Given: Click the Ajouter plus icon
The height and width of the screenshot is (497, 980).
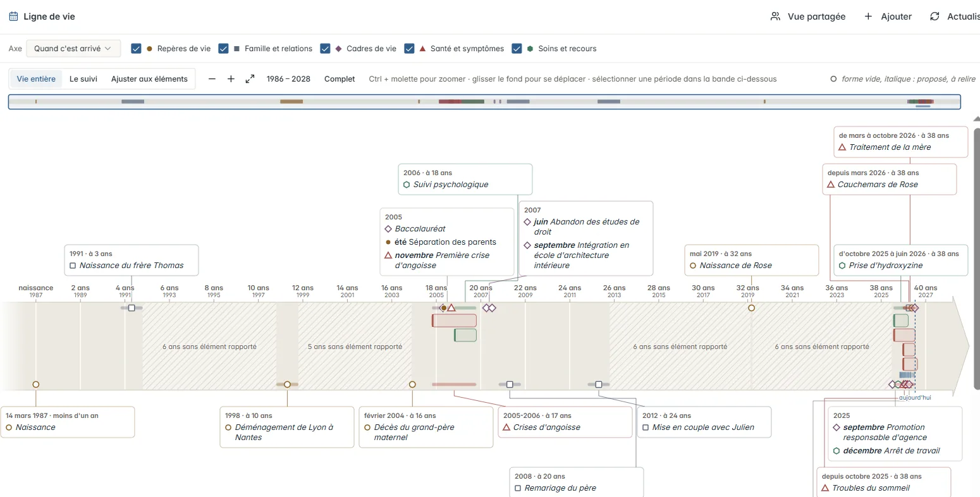Looking at the screenshot, I should pyautogui.click(x=868, y=16).
